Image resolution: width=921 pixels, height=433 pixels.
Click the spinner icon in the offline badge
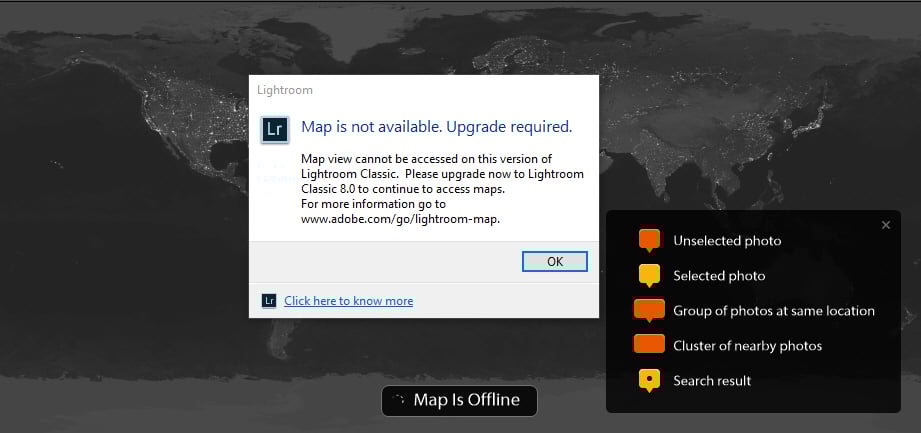[x=399, y=400]
